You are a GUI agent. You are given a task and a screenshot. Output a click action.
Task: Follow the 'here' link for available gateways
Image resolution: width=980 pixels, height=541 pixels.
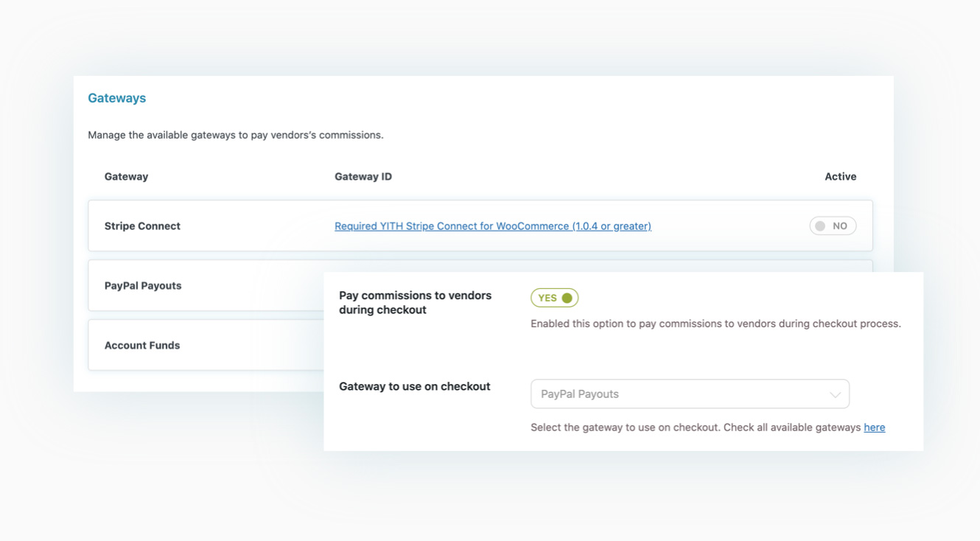875,427
